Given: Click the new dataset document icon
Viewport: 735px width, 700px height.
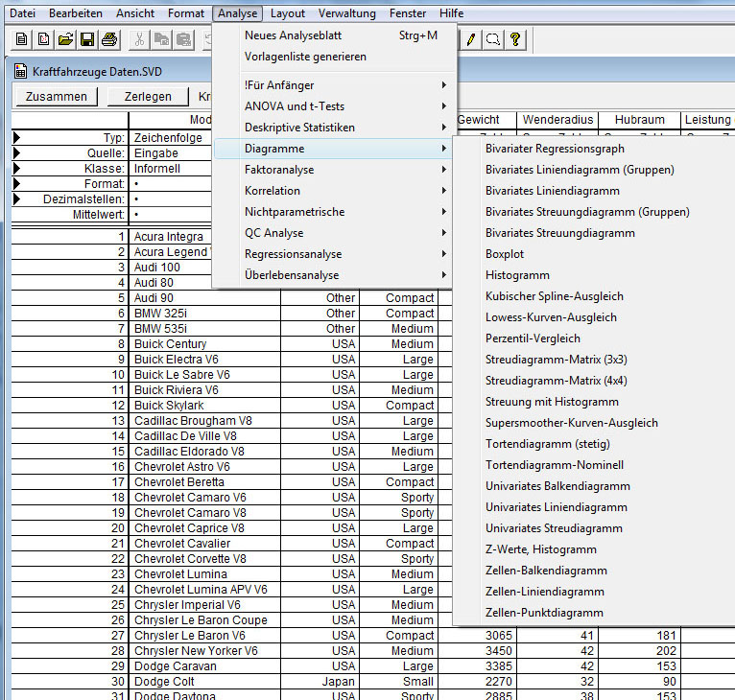Looking at the screenshot, I should [21, 39].
